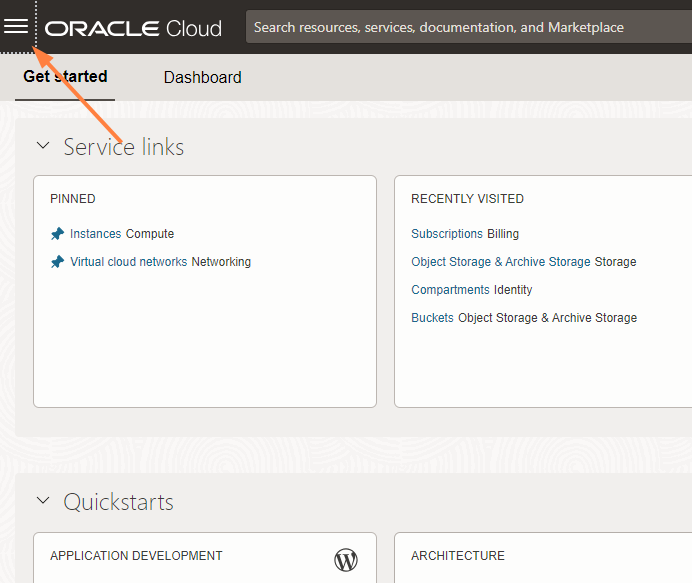Viewport: 692px width, 583px height.
Task: Click the Recently Visited card header
Action: tap(467, 199)
